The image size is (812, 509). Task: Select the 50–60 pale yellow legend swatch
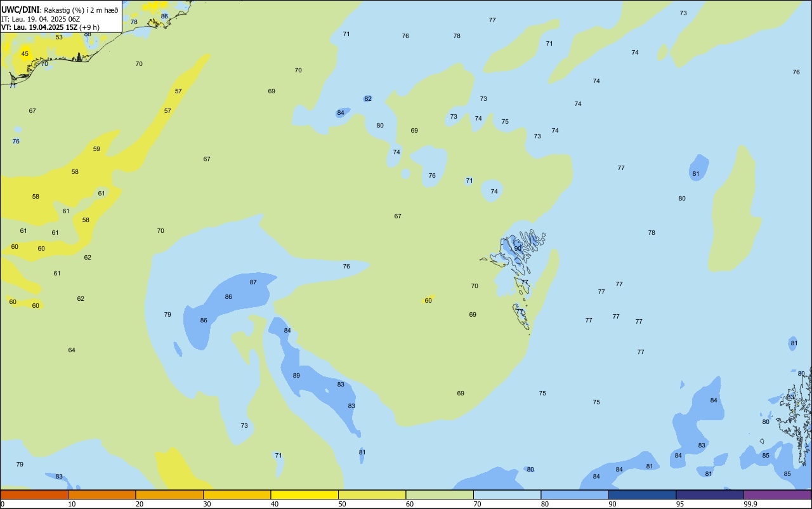coord(372,494)
